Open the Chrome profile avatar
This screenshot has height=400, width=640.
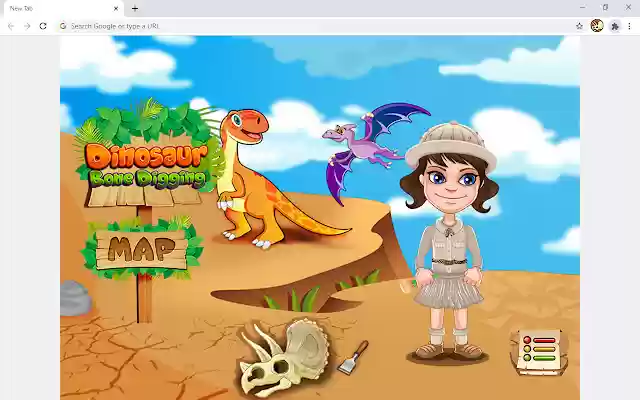point(597,26)
